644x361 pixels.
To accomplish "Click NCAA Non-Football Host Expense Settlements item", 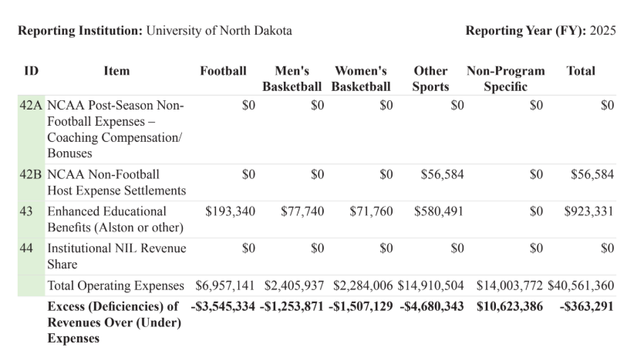I will [x=116, y=182].
